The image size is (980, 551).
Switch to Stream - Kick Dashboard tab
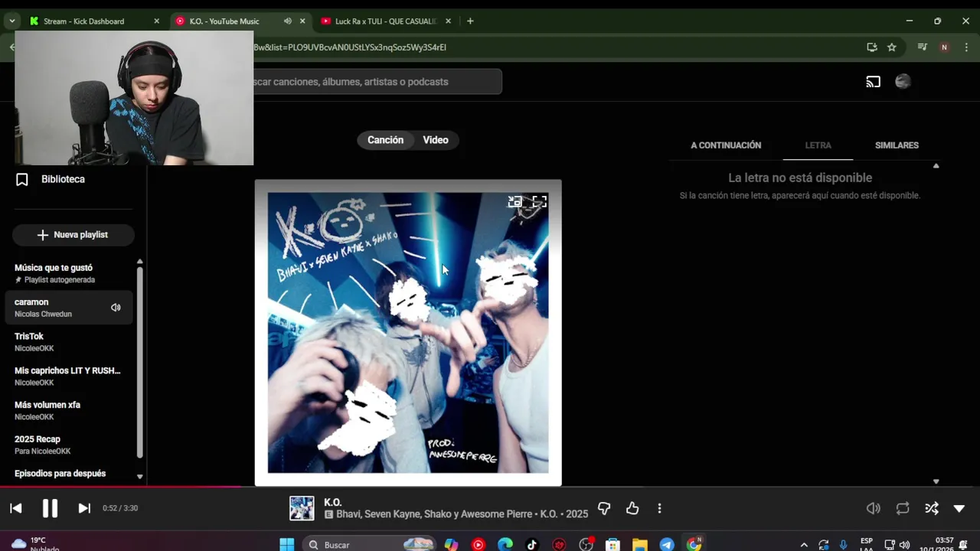pyautogui.click(x=84, y=21)
